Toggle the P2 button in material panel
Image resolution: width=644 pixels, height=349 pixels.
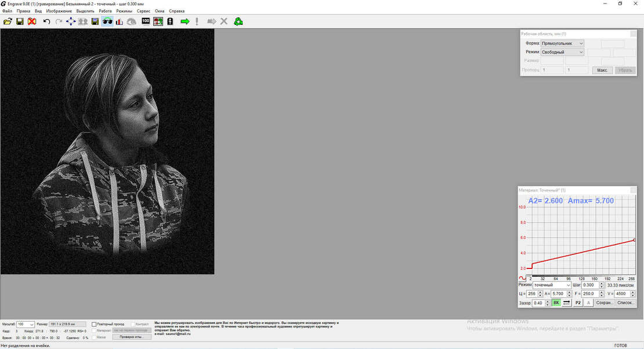578,303
